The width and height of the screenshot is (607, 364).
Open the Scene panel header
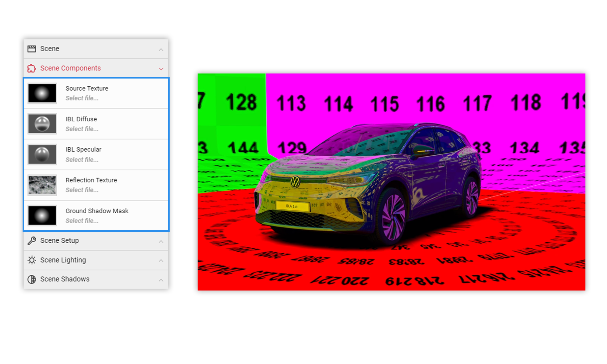click(96, 49)
